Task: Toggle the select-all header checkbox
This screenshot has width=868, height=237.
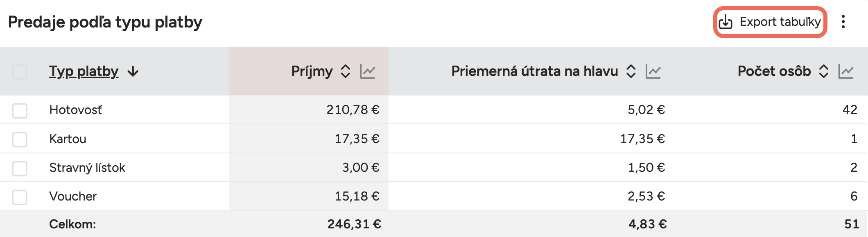Action: [20, 72]
